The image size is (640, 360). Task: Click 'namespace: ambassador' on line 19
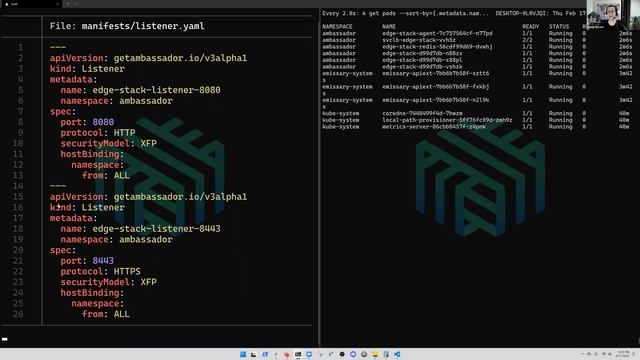pos(116,239)
